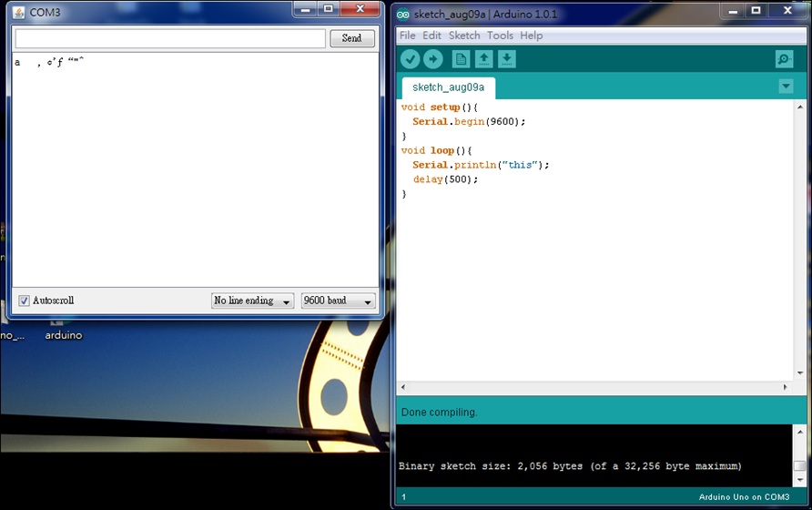The height and width of the screenshot is (510, 812).
Task: Click the Arduino logo in the title bar
Action: [x=403, y=15]
